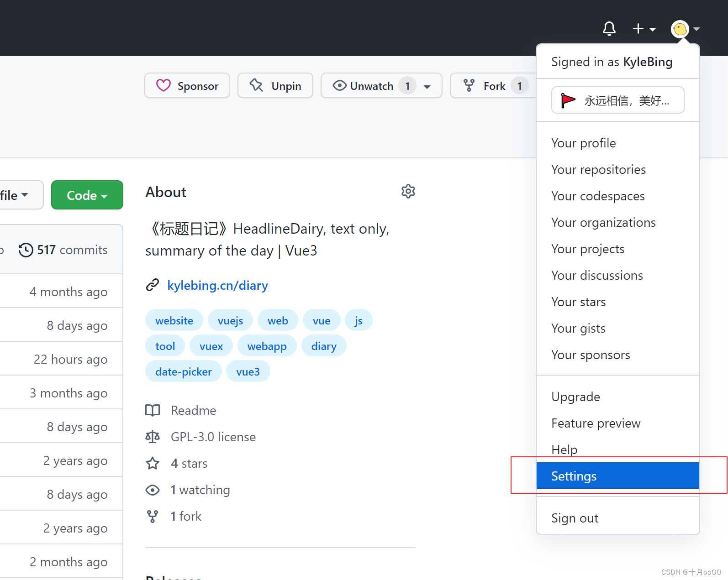Click the user avatar icon
728x580 pixels.
click(x=680, y=29)
